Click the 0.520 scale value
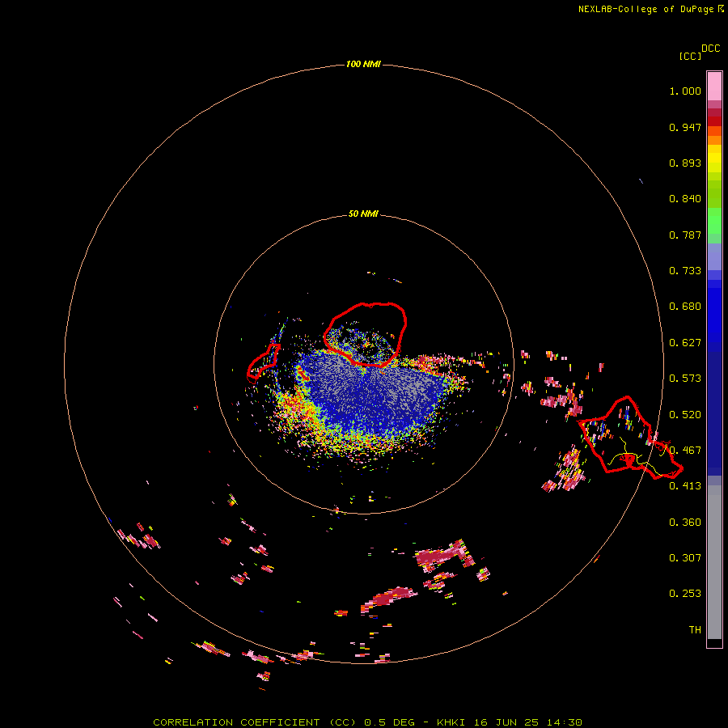Image resolution: width=728 pixels, height=728 pixels. pyautogui.click(x=685, y=415)
